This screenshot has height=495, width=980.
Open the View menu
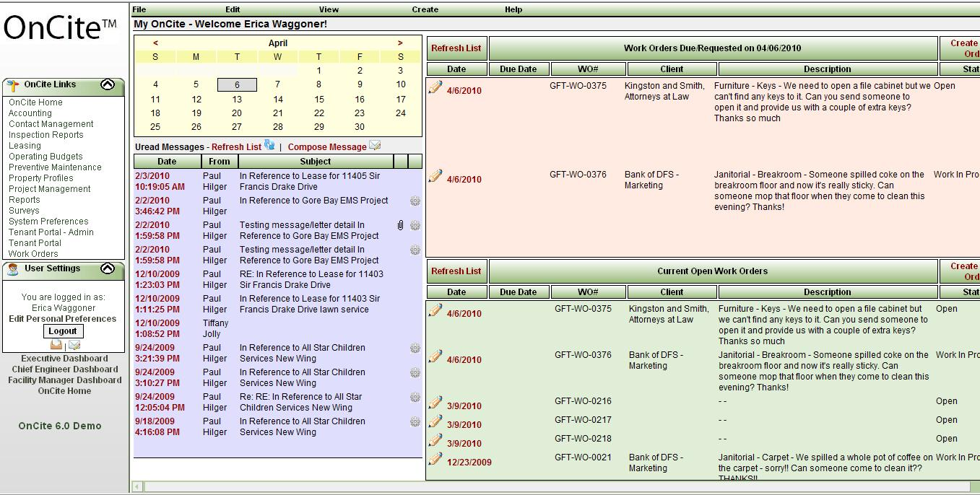(329, 9)
